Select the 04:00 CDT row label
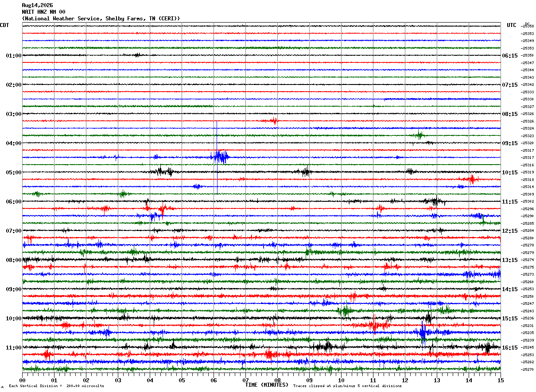This screenshot has height=392, width=536. coord(14,143)
